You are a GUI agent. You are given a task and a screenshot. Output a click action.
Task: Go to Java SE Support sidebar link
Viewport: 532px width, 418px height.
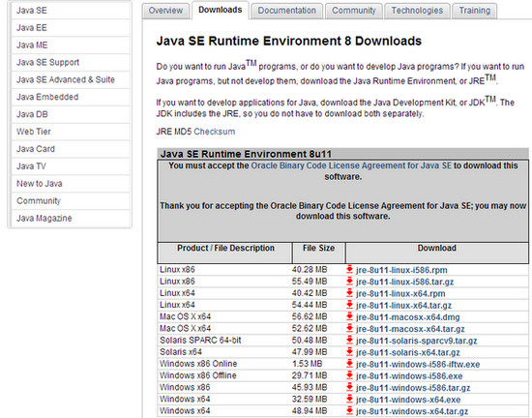(x=71, y=63)
